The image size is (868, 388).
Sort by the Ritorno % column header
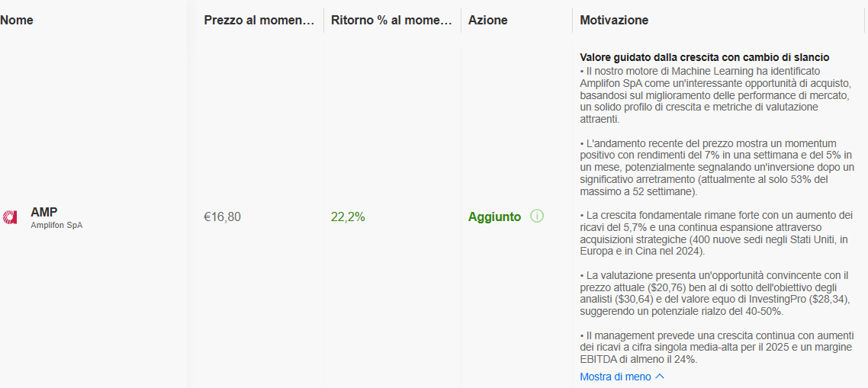[x=391, y=21]
